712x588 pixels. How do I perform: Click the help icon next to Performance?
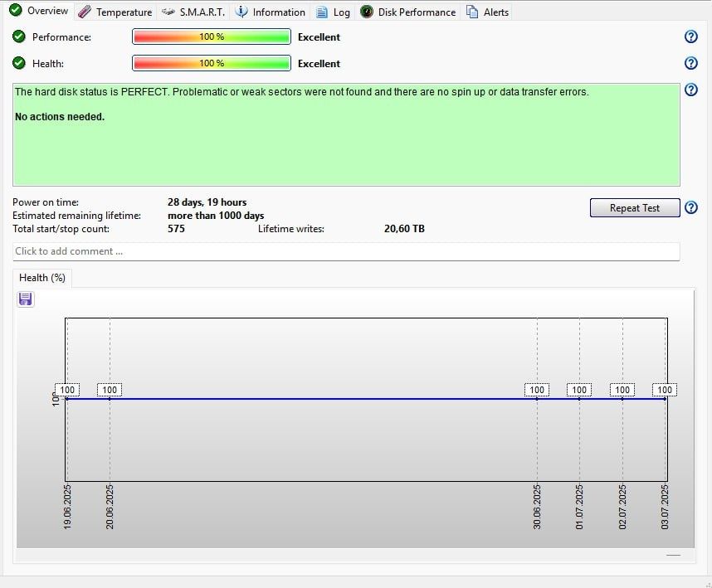tap(690, 36)
